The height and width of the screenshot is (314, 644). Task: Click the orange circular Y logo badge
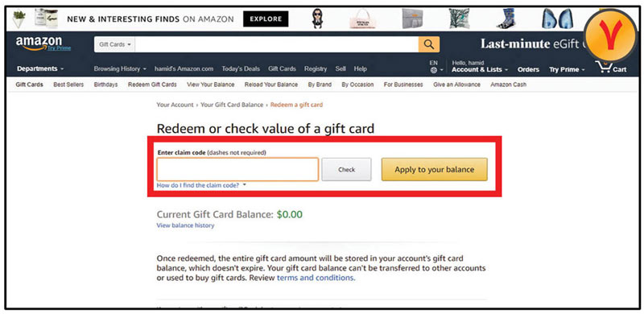(x=611, y=35)
